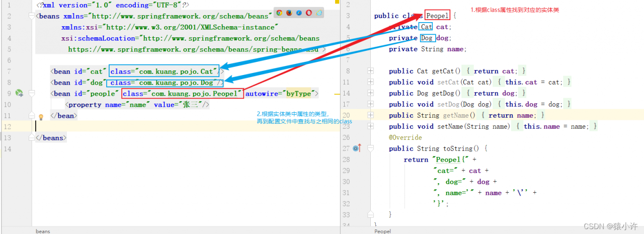Open XML preview in Opera browser icon
The image size is (644, 234).
pos(308,13)
